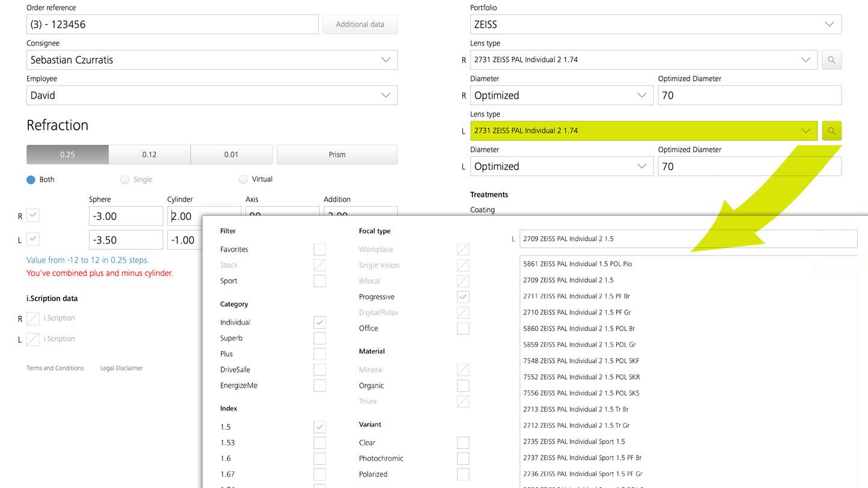Click the R Sphere field with -3.00
The height and width of the screenshot is (488, 868).
pos(126,216)
